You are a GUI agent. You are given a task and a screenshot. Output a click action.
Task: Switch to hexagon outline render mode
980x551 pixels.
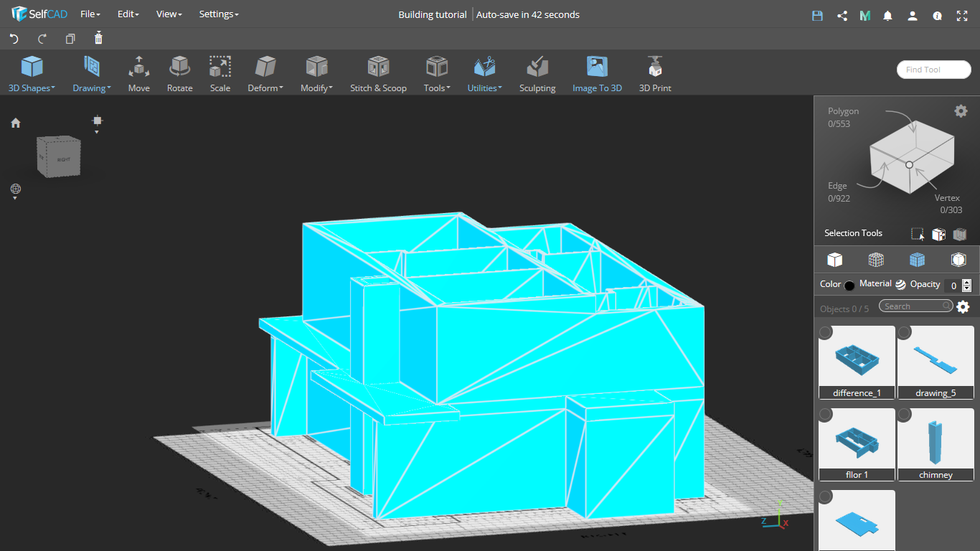click(x=958, y=260)
